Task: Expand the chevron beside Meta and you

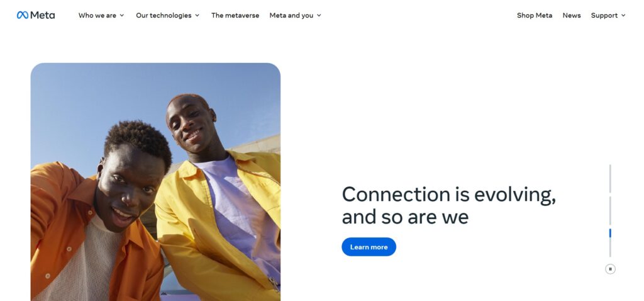Action: tap(319, 16)
